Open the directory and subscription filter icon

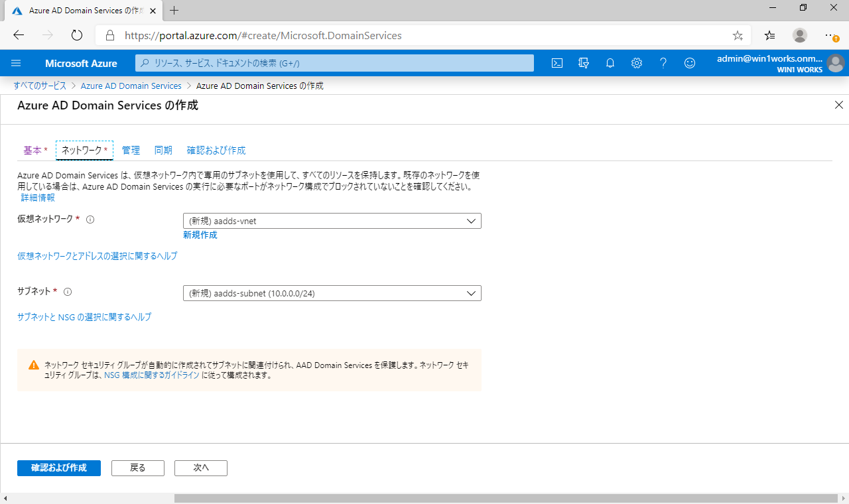(584, 63)
